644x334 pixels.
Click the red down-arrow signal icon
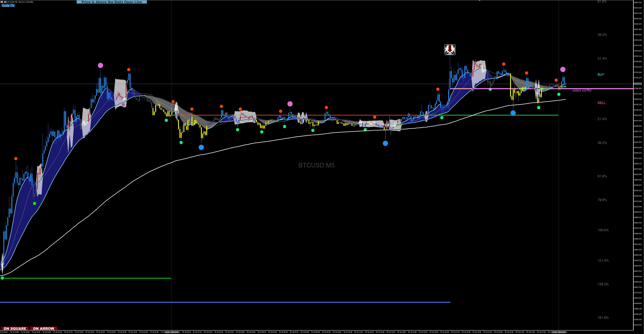tap(450, 50)
